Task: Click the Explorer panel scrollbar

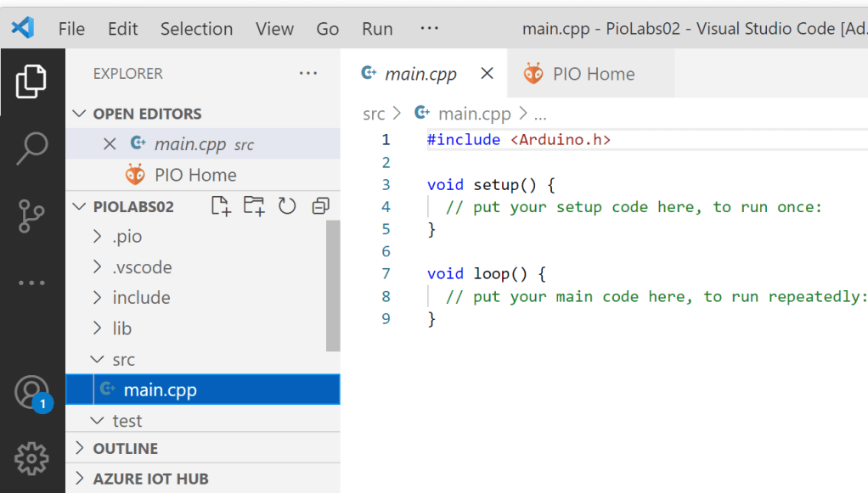Action: 335,289
